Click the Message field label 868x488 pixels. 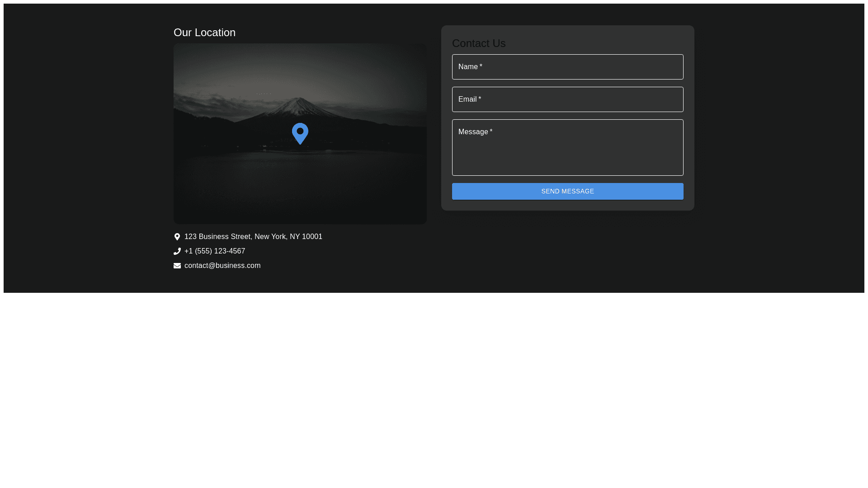(473, 132)
